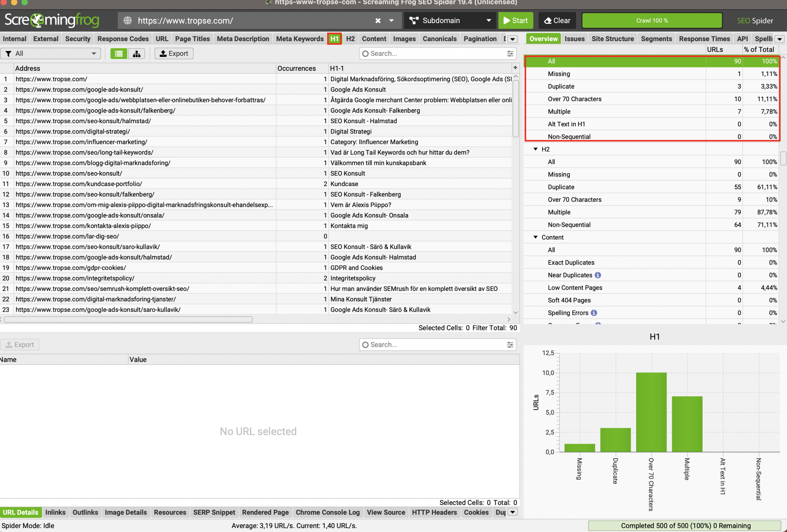Select H1 Over 70 Characters row
787x532 pixels.
(652, 99)
